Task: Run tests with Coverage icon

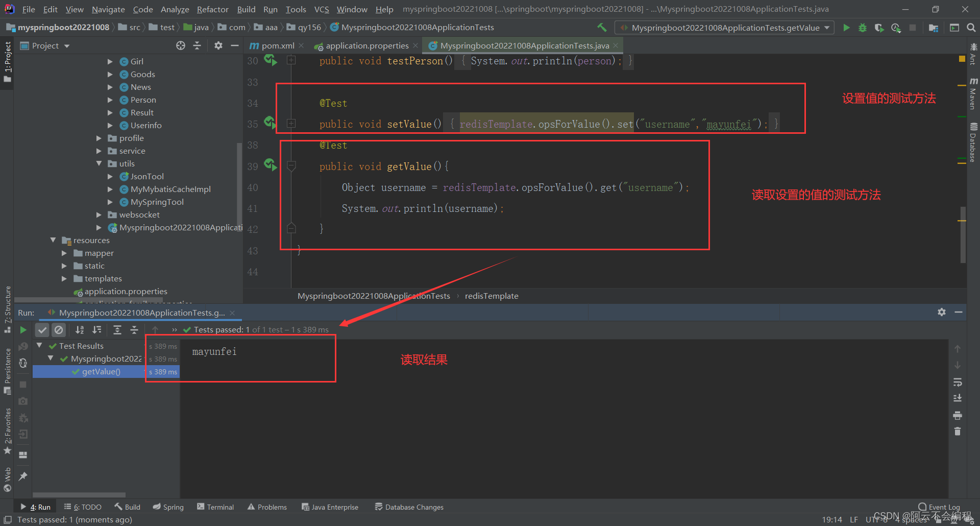Action: point(879,28)
